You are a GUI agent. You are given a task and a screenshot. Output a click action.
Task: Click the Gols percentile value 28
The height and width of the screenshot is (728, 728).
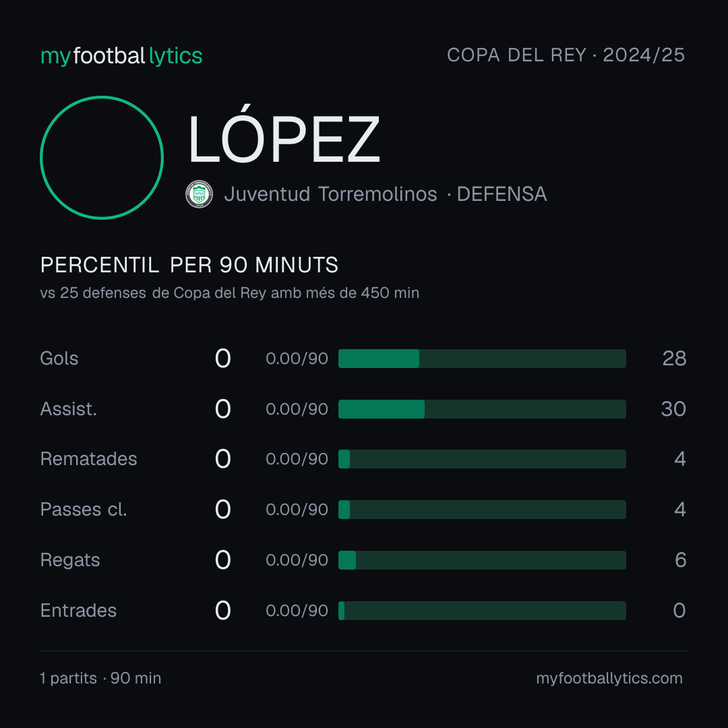click(674, 359)
